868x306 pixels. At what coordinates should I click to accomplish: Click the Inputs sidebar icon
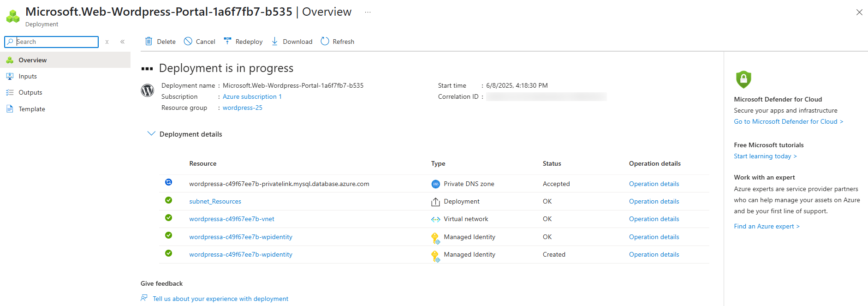tap(10, 76)
